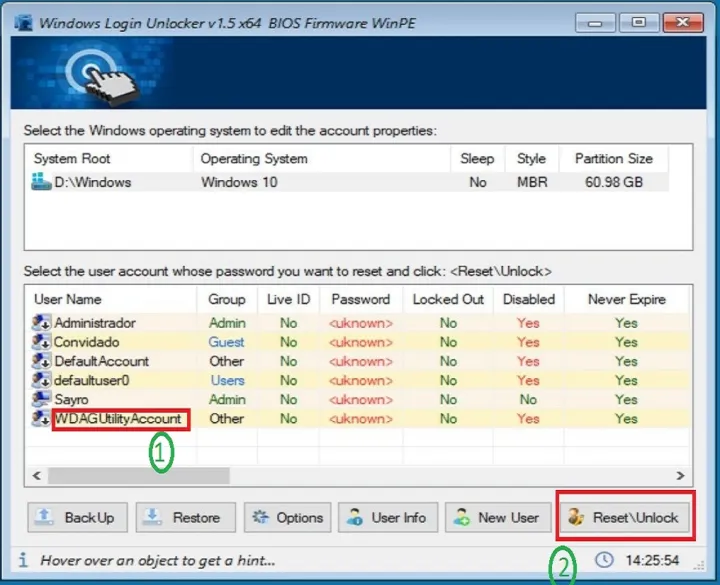Click the WDAGUtilityAccount user icon
The height and width of the screenshot is (585, 720).
tap(41, 418)
